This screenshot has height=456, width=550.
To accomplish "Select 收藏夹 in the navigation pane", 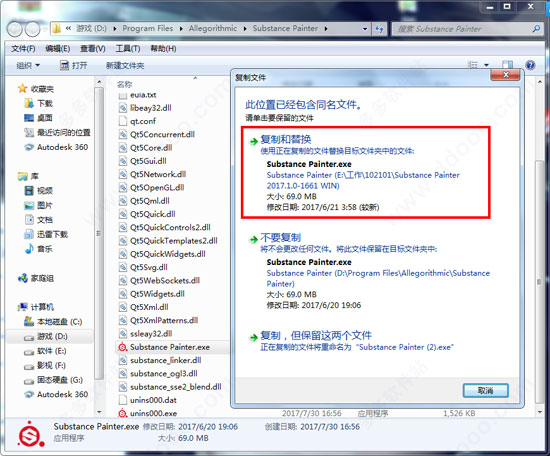I will coord(36,89).
